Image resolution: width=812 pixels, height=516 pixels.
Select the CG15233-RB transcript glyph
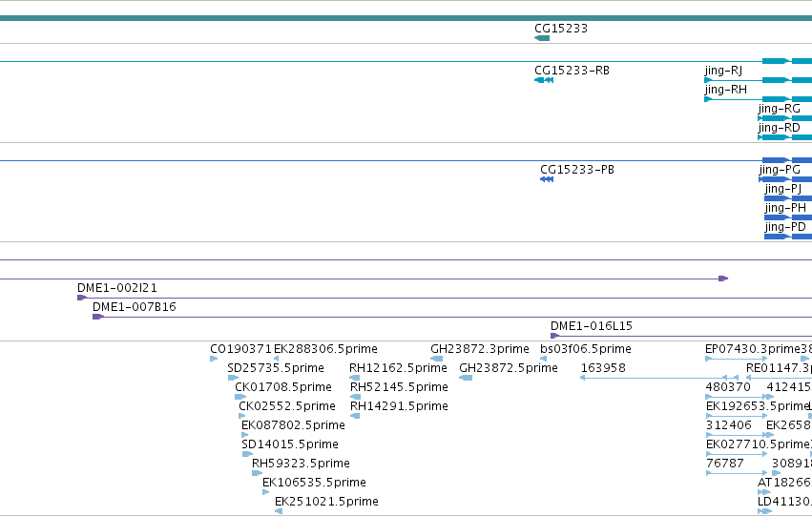click(544, 80)
